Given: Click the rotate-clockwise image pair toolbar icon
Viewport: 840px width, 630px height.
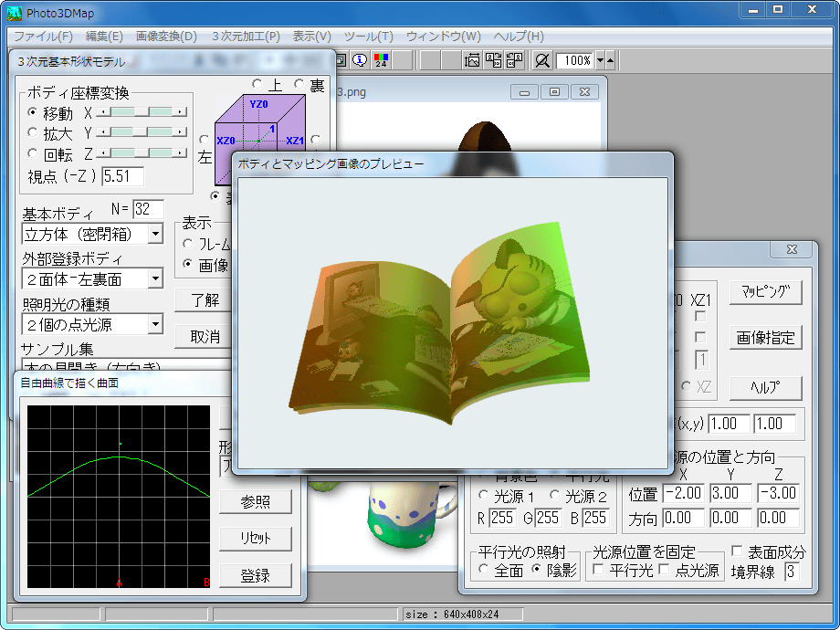Looking at the screenshot, I should click(493, 60).
